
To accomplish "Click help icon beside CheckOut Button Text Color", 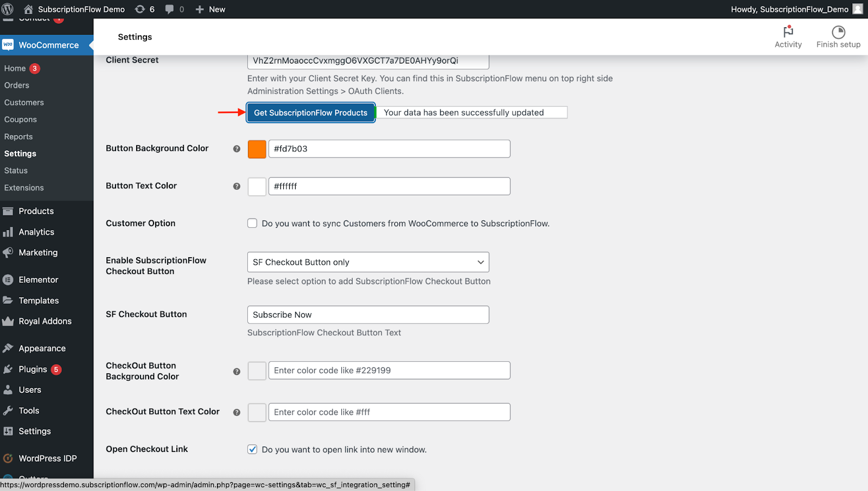I will click(237, 412).
